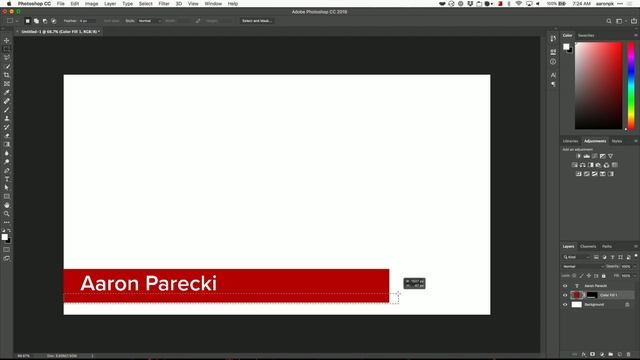Click the Delete layer trash icon

point(629,354)
